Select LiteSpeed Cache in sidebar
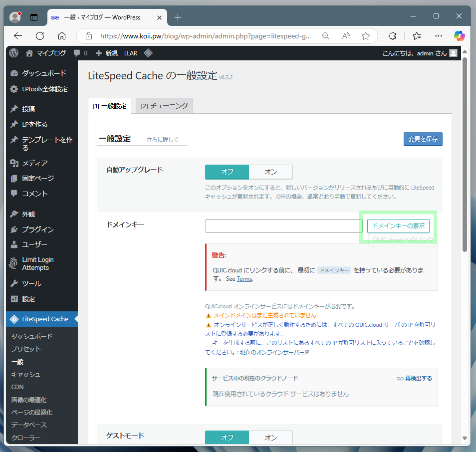 tap(42, 319)
